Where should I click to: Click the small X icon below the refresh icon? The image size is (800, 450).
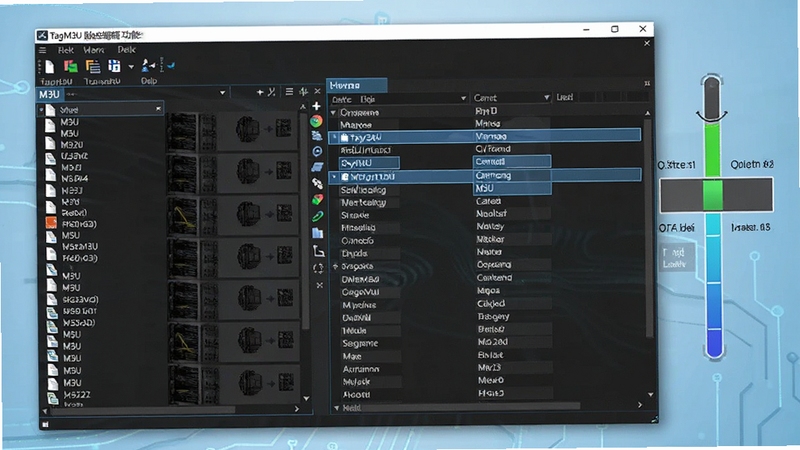click(x=319, y=285)
